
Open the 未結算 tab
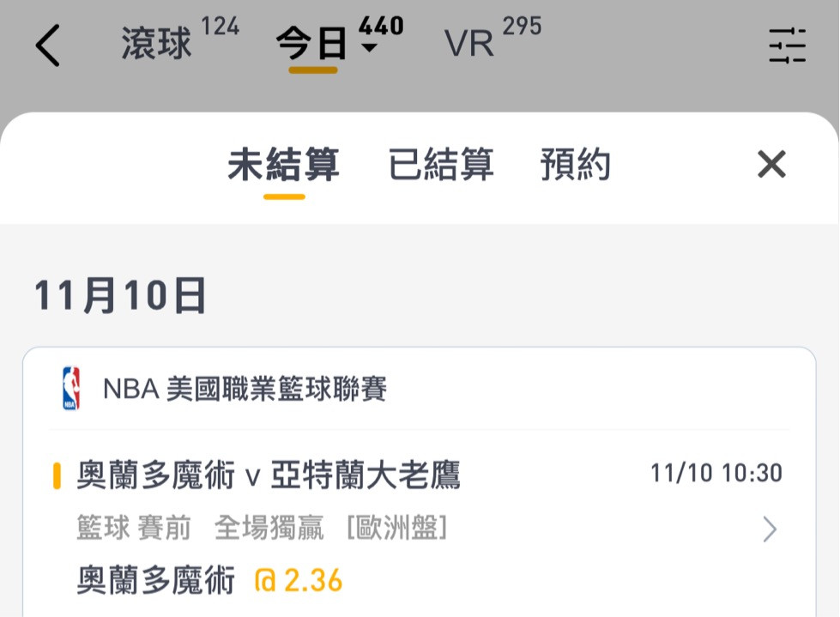tap(284, 165)
